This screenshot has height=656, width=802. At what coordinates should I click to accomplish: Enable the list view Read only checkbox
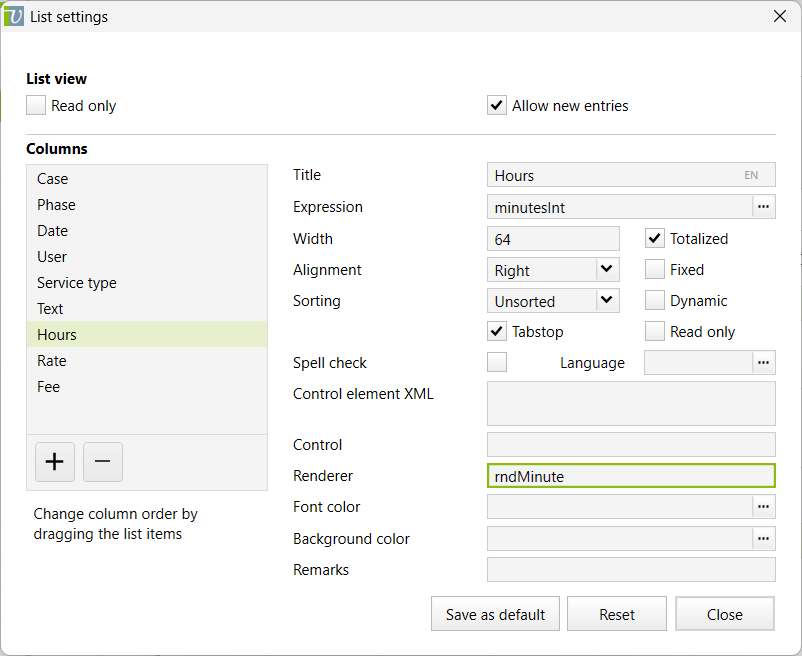(37, 106)
